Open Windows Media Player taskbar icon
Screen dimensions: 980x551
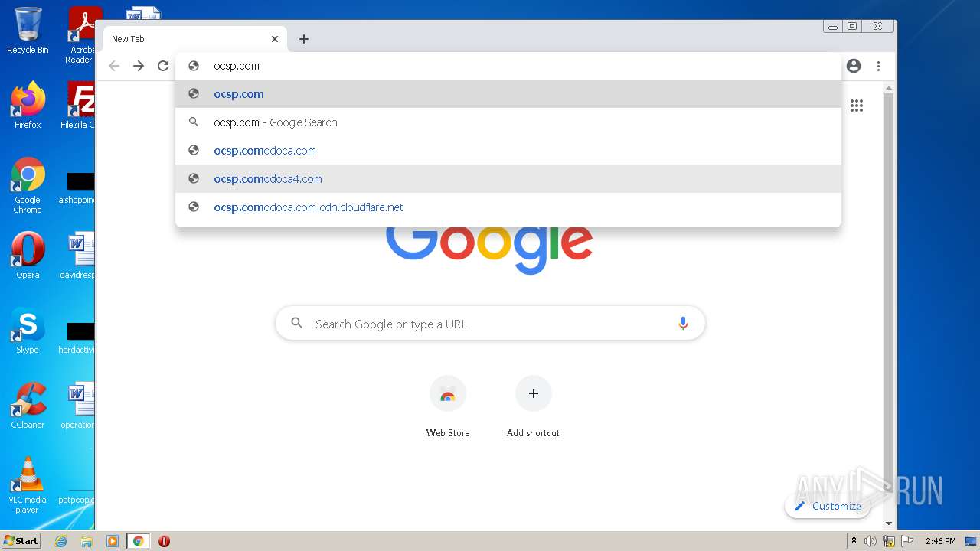click(113, 541)
